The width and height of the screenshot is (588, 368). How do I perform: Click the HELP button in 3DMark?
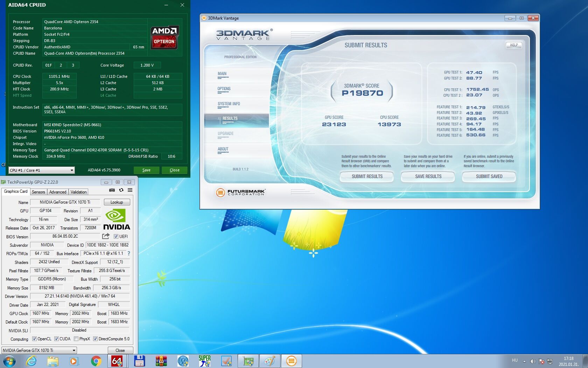[514, 45]
